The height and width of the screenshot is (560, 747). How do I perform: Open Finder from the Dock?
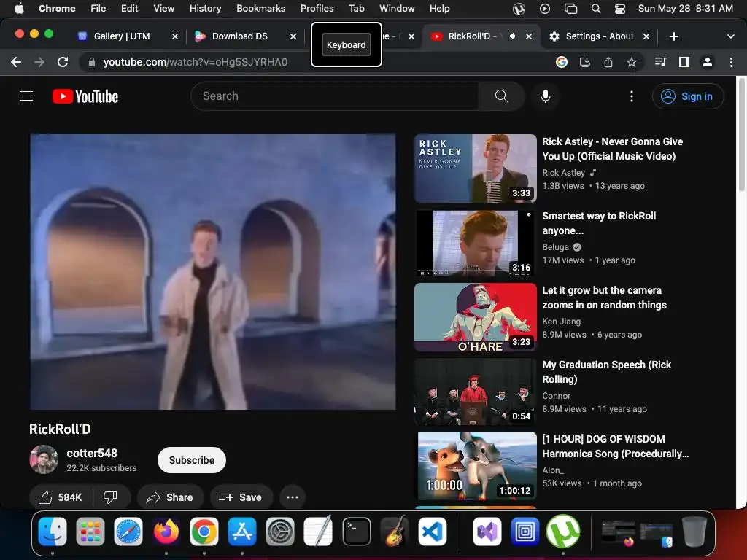pos(53,532)
